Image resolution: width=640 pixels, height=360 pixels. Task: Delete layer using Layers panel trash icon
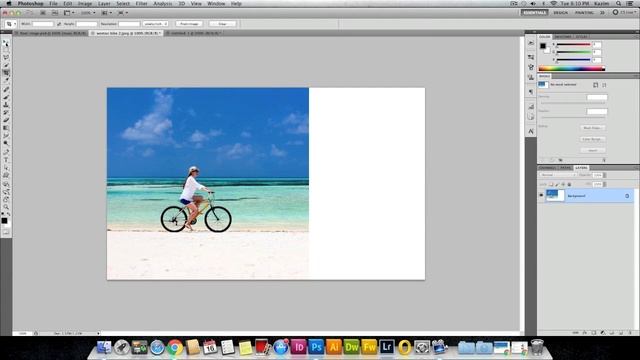point(630,333)
